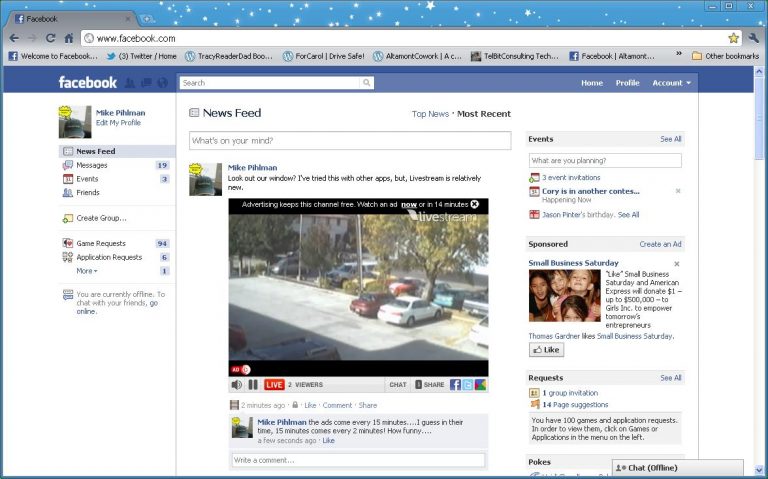Open the Chat tab in video player
The image size is (768, 479).
click(398, 384)
